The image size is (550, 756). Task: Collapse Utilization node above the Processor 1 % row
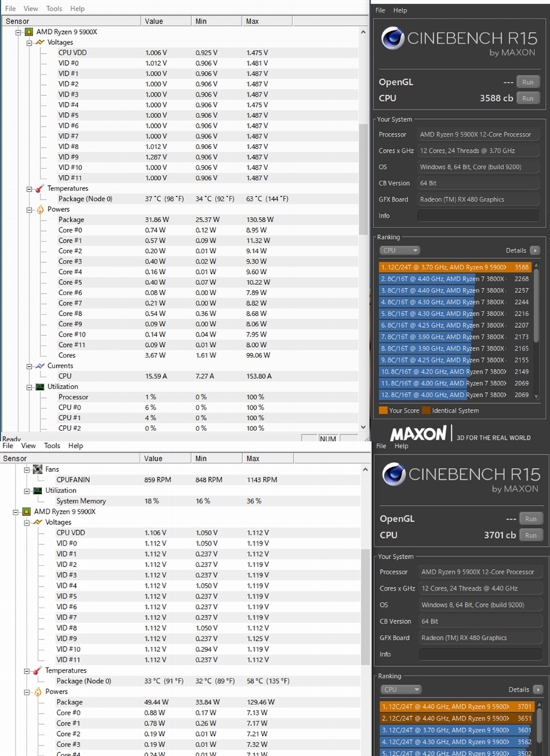(30, 387)
